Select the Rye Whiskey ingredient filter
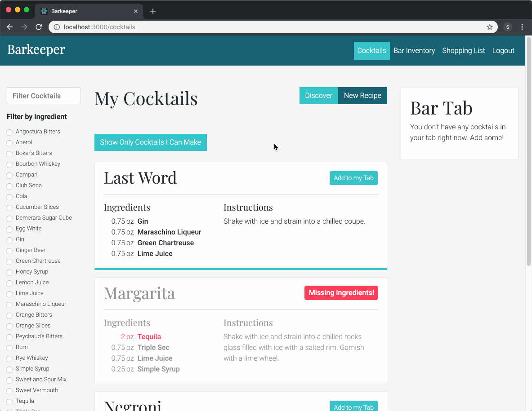This screenshot has height=411, width=532. pyautogui.click(x=9, y=358)
